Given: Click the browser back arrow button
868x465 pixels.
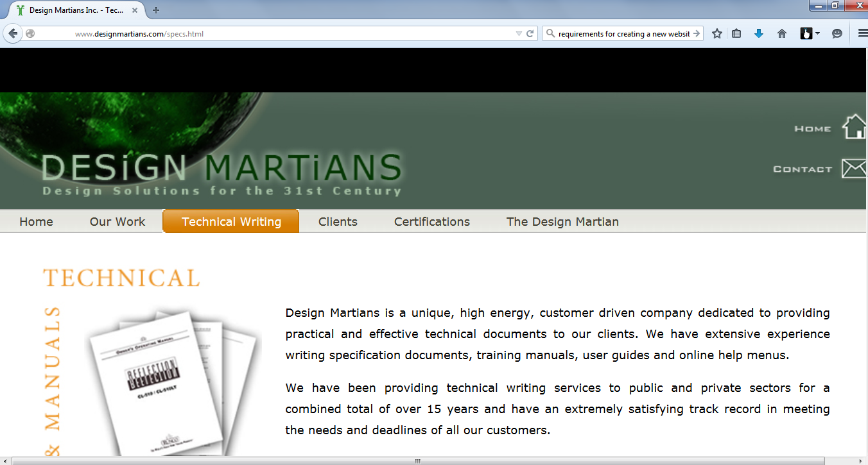Looking at the screenshot, I should pyautogui.click(x=13, y=34).
